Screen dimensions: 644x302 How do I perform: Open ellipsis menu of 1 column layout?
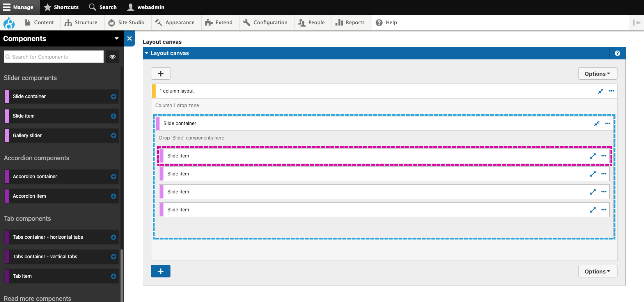click(612, 91)
